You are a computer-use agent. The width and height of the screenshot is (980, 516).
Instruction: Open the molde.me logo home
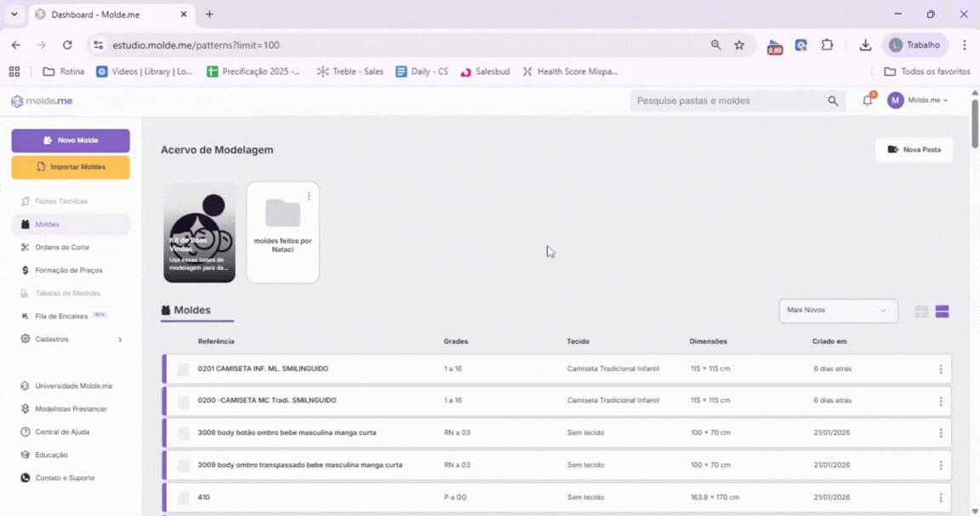(42, 101)
